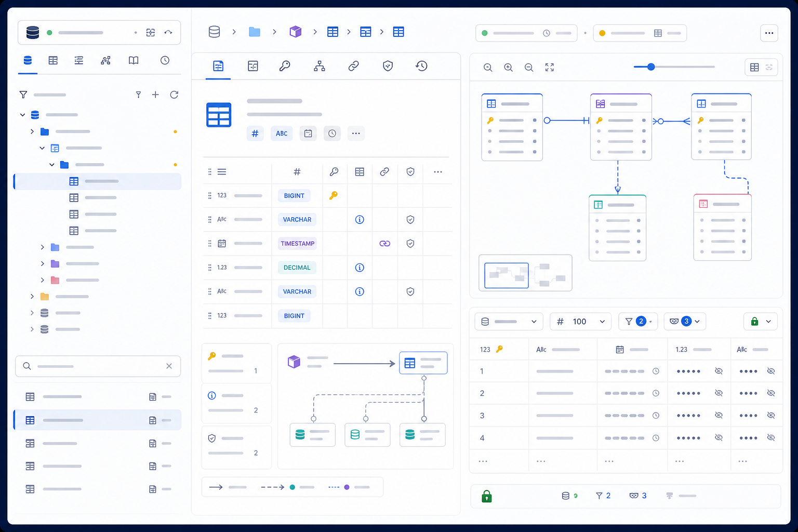Reveal the last column's masked value in row 4
Image resolution: width=798 pixels, height=532 pixels.
[771, 438]
